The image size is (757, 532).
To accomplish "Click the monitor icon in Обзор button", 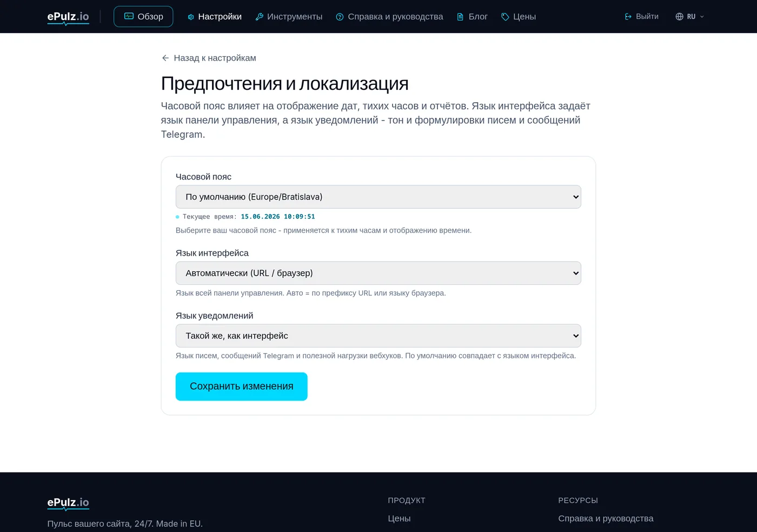I will click(129, 16).
